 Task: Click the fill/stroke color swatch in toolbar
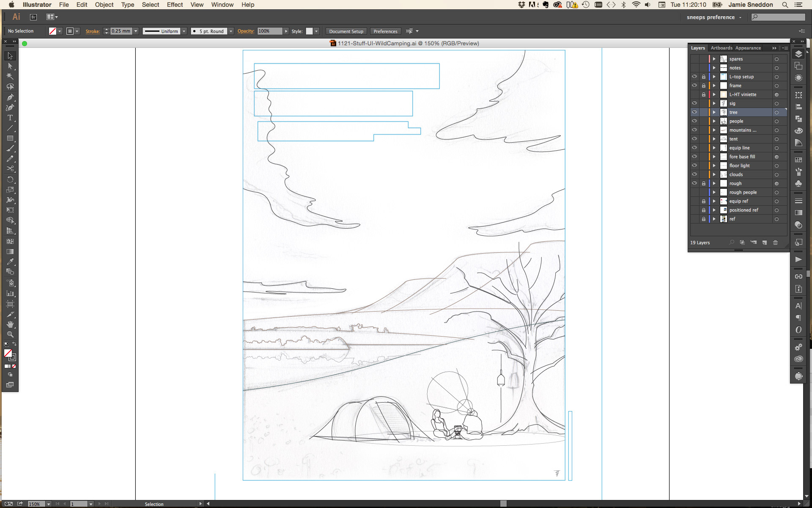pos(8,353)
